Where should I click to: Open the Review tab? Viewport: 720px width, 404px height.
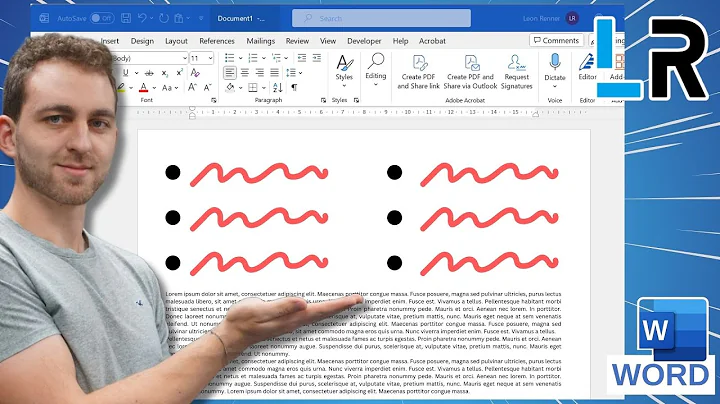(x=297, y=41)
